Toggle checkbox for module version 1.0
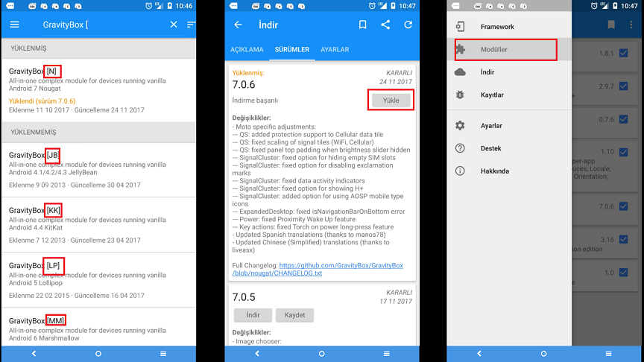644x362 pixels. tap(623, 273)
